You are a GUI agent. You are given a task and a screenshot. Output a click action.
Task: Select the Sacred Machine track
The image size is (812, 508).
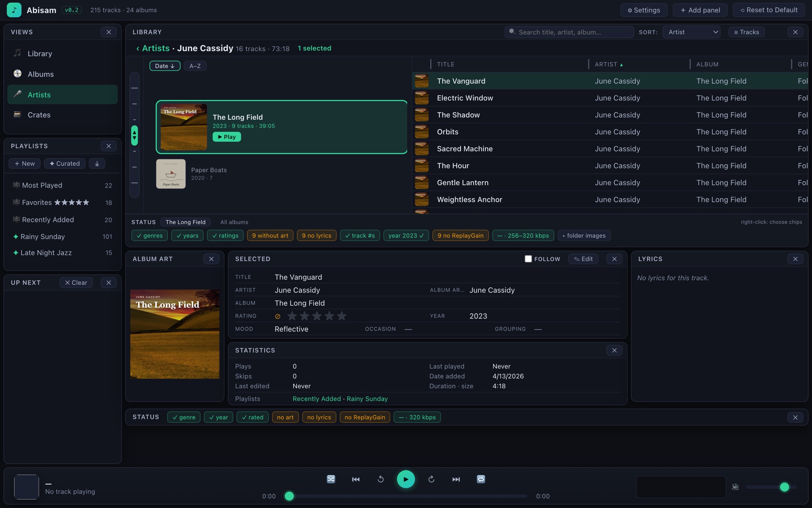(610, 149)
